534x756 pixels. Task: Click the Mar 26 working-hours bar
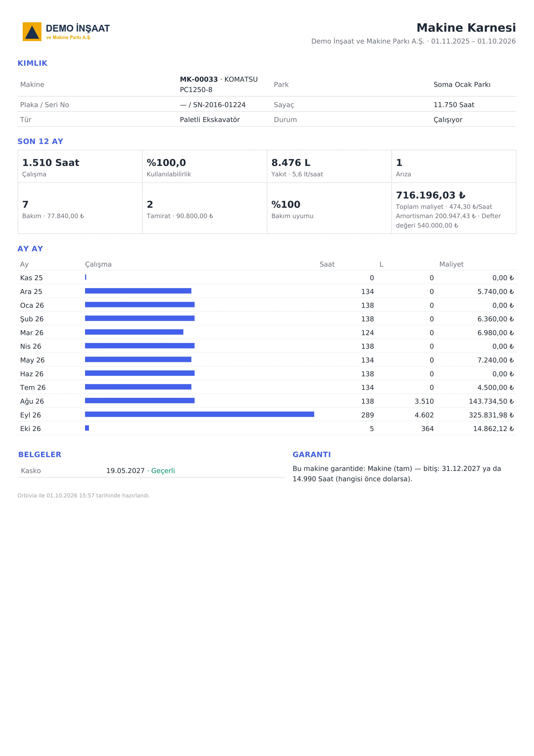[134, 332]
